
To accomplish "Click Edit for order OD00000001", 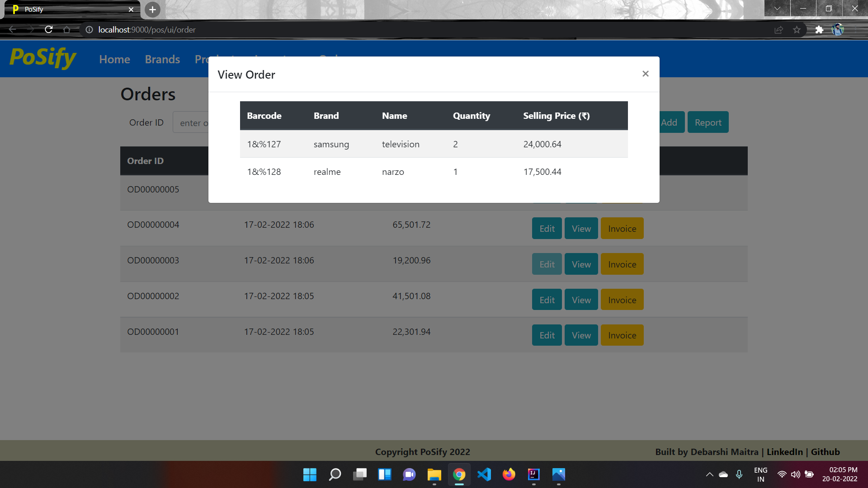I will point(547,335).
